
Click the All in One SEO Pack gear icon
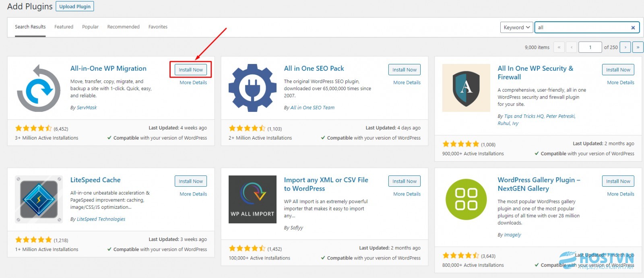click(x=252, y=88)
